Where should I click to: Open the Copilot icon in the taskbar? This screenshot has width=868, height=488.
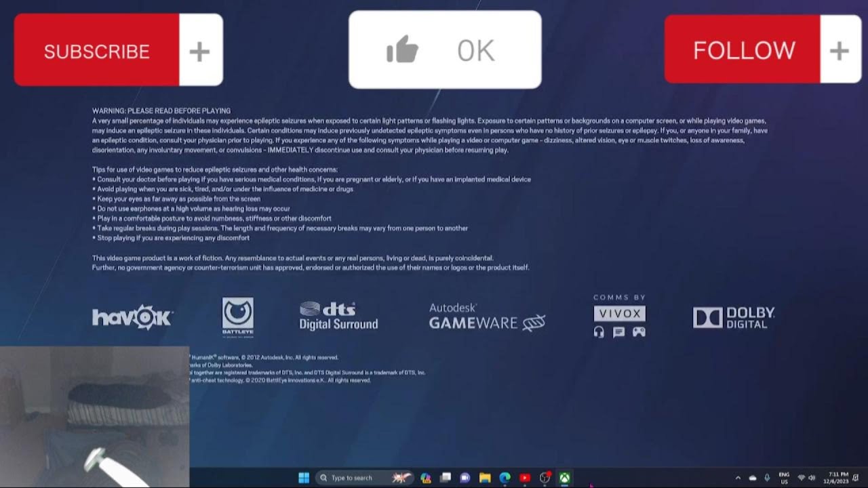click(x=426, y=478)
